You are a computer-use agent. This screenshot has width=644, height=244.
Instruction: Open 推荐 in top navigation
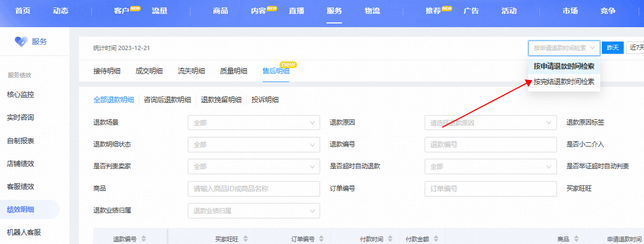click(x=433, y=11)
